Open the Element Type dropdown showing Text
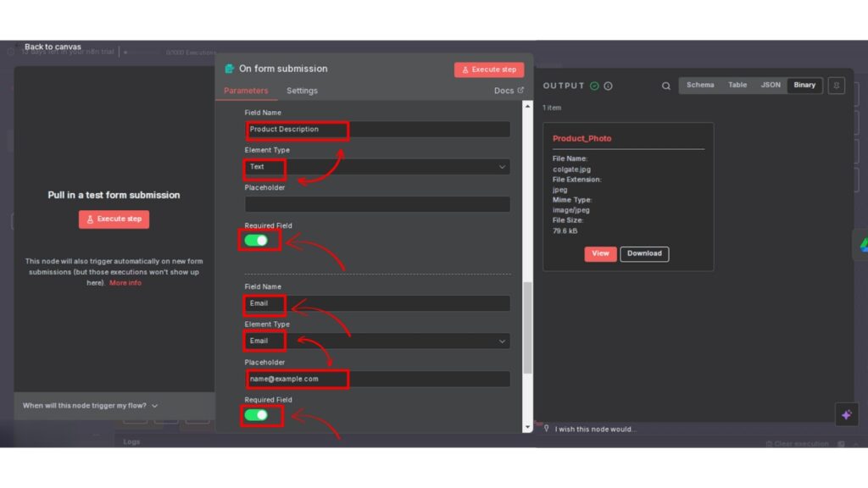 (377, 167)
